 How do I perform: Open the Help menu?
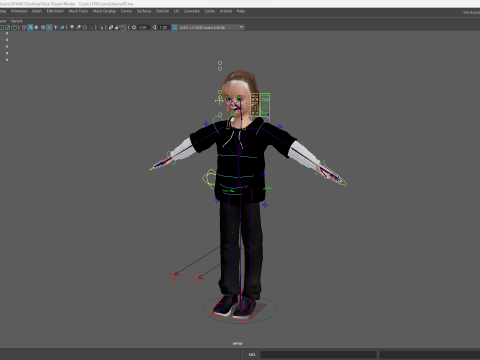click(x=241, y=11)
